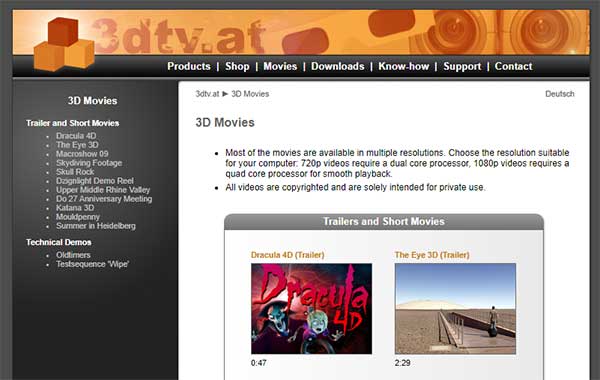Click The Eye 3D (Trailer) title link
This screenshot has width=600, height=380.
[432, 255]
